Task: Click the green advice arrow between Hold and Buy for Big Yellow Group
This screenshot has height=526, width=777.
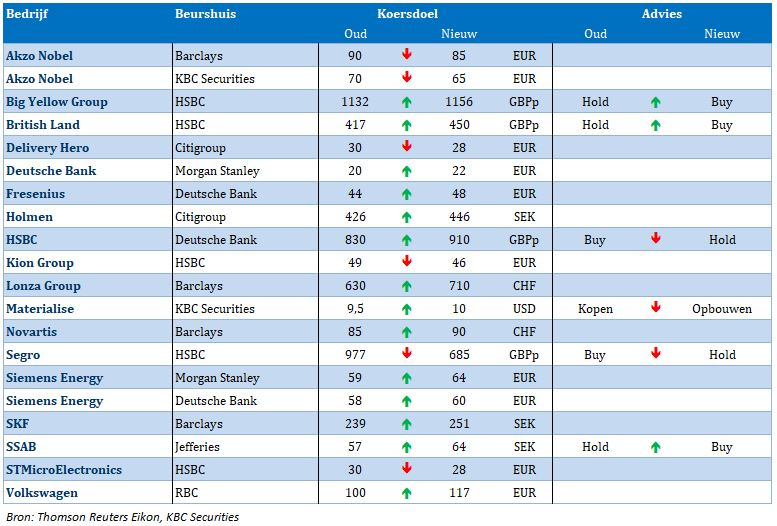Action: tap(656, 102)
